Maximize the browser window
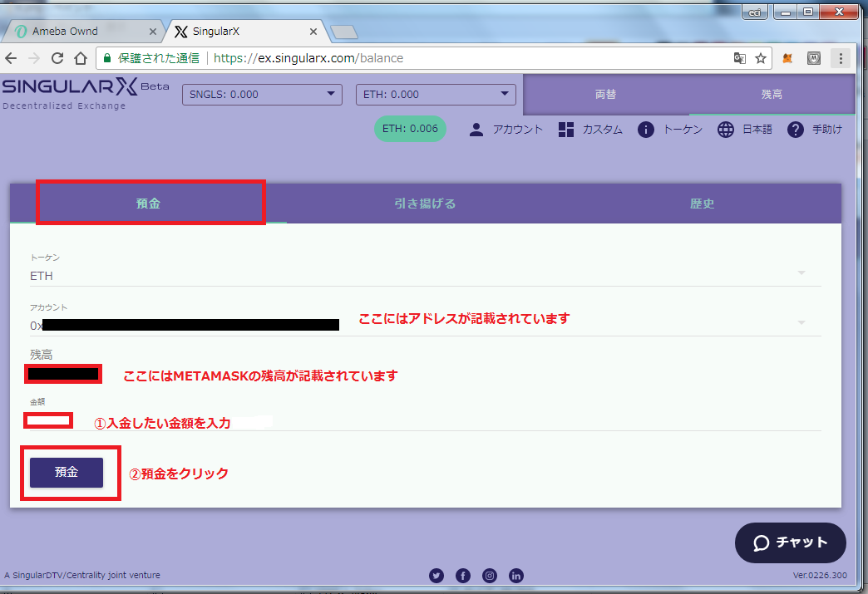 pyautogui.click(x=809, y=12)
